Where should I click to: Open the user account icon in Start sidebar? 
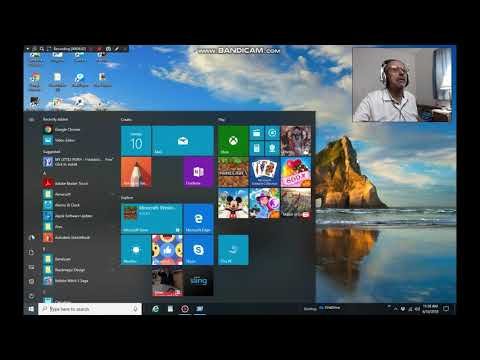pos(31,238)
